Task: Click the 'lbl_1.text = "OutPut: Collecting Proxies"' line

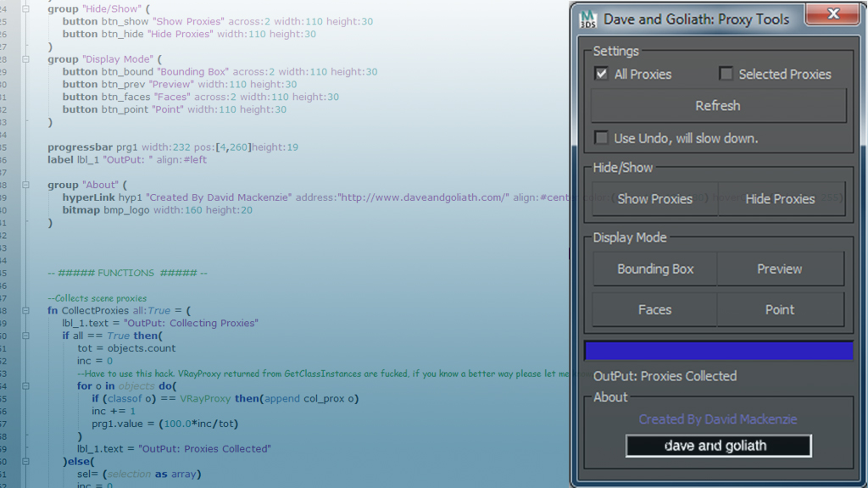Action: pyautogui.click(x=160, y=323)
